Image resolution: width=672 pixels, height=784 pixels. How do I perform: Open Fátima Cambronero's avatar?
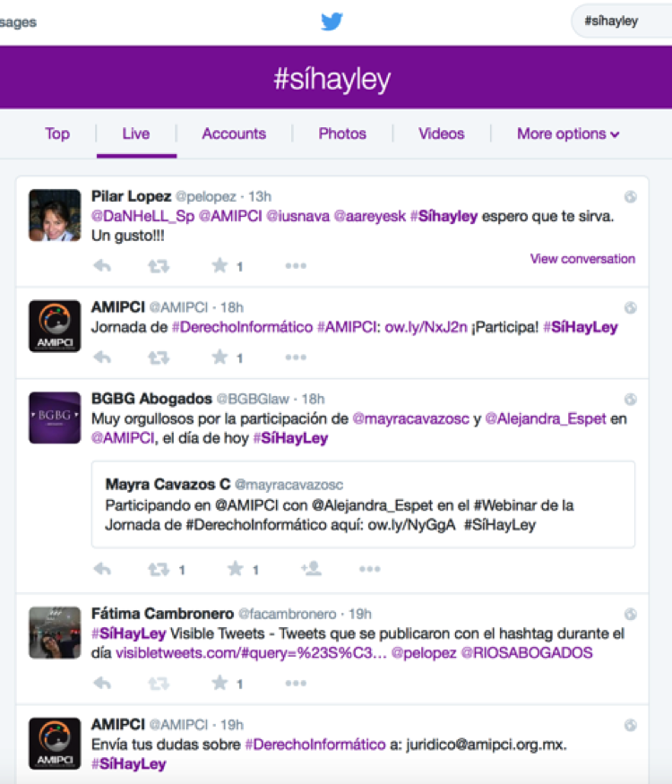[x=55, y=633]
